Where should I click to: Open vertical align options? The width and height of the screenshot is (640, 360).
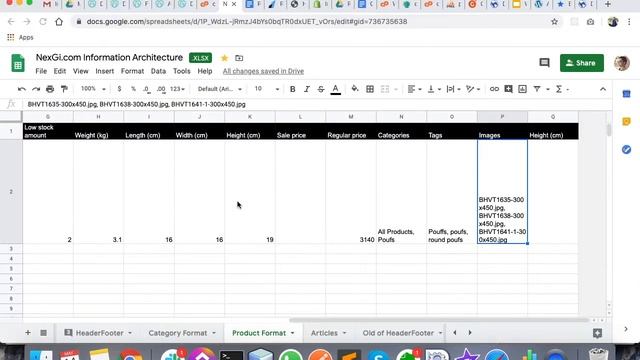433,89
